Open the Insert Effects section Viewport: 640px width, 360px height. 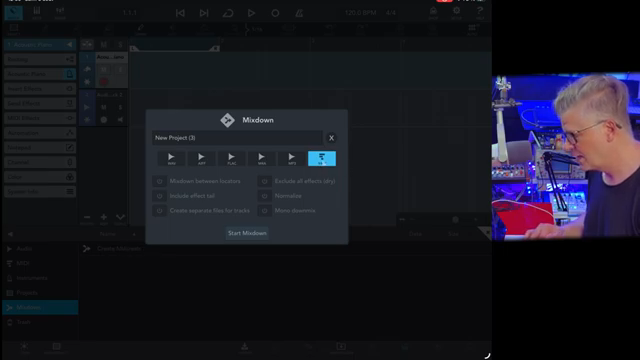click(x=40, y=89)
